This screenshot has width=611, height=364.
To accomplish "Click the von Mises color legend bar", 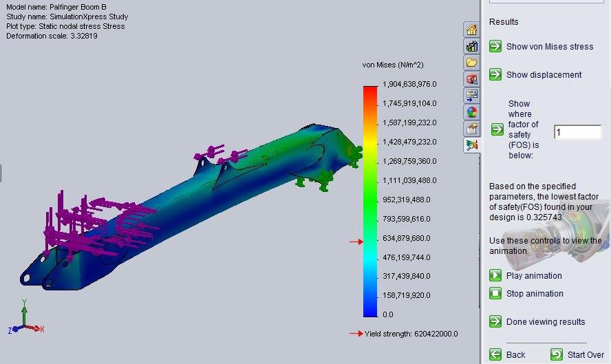I will [370, 202].
